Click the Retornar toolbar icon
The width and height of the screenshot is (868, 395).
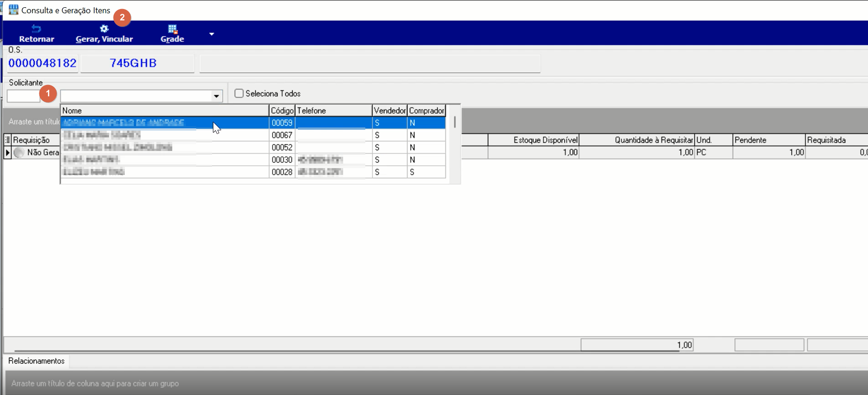coord(36,29)
